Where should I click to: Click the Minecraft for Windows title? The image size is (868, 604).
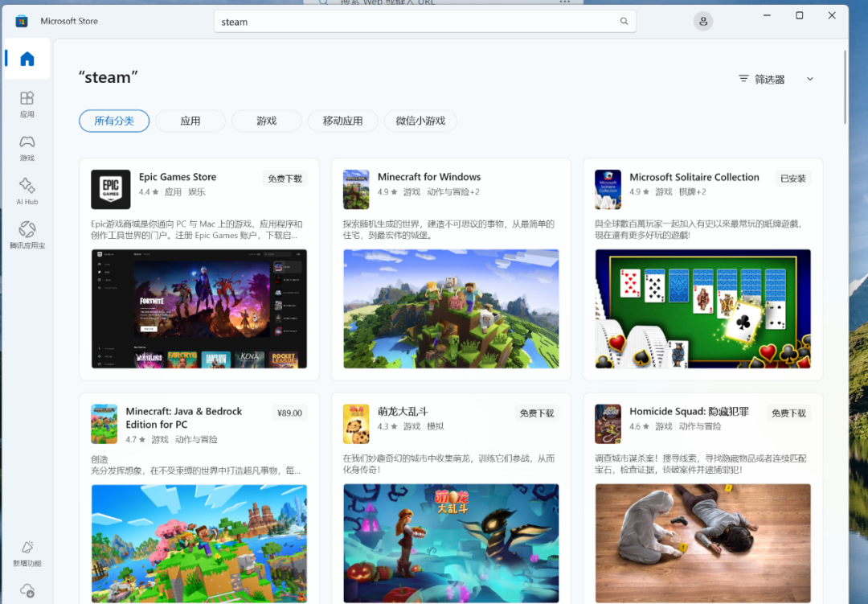click(429, 177)
